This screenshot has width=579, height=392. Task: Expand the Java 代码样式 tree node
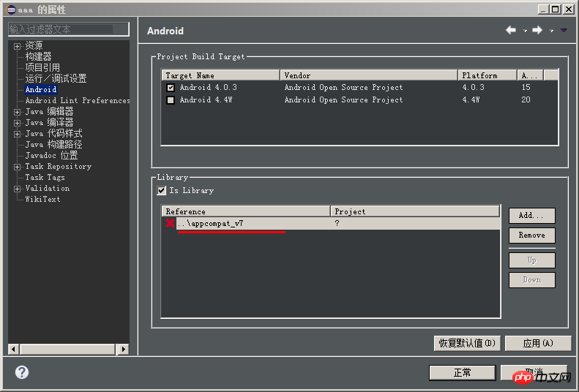pyautogui.click(x=17, y=135)
